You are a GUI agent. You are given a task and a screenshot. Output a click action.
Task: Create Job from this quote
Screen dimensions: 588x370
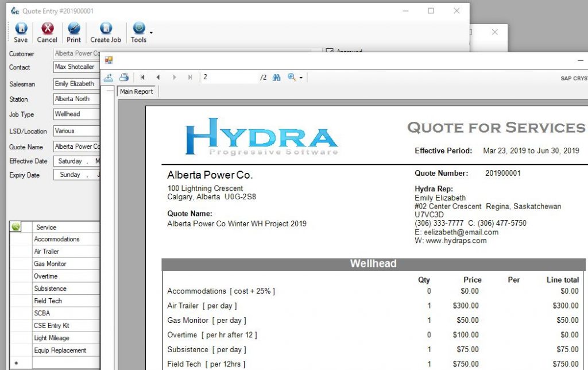click(x=106, y=32)
